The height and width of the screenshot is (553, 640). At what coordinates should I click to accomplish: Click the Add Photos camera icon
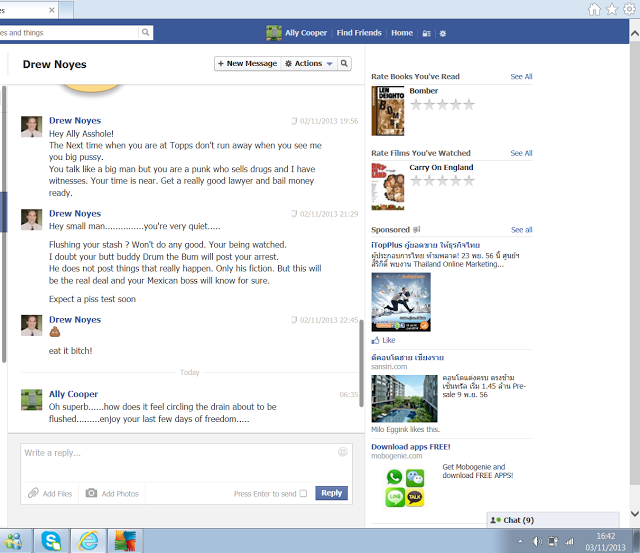[x=91, y=493]
